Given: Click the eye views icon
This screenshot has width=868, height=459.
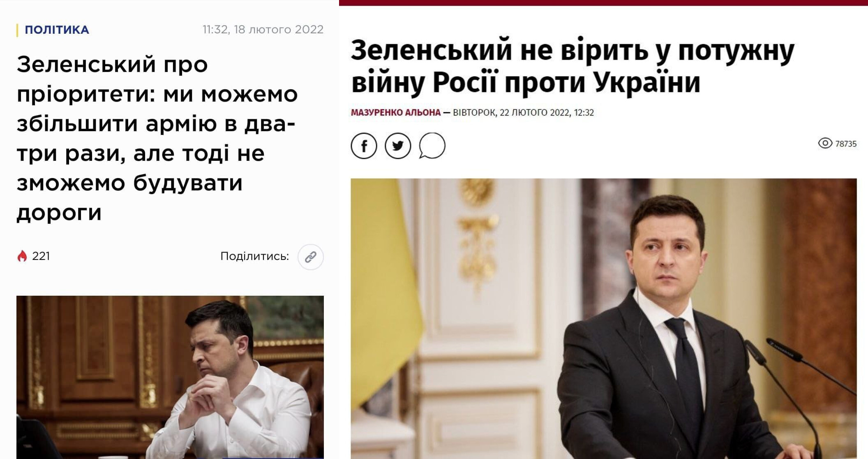Looking at the screenshot, I should [825, 143].
